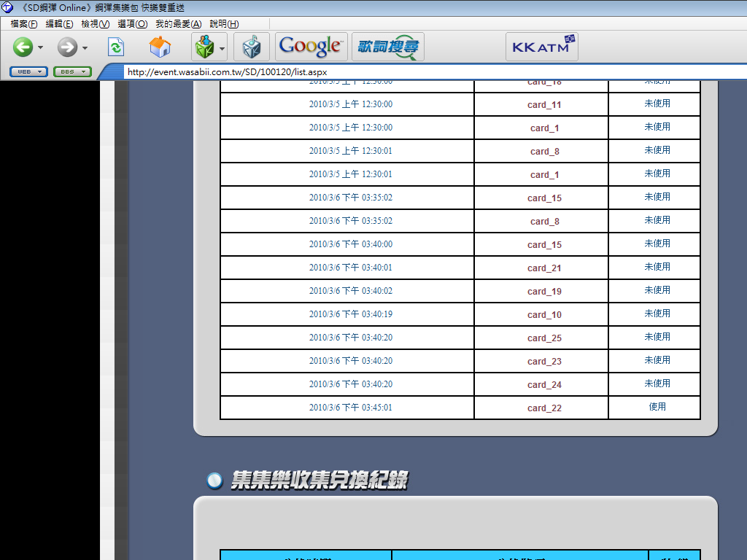Open the 說明(H) menu
This screenshot has height=560, width=747.
pos(224,24)
